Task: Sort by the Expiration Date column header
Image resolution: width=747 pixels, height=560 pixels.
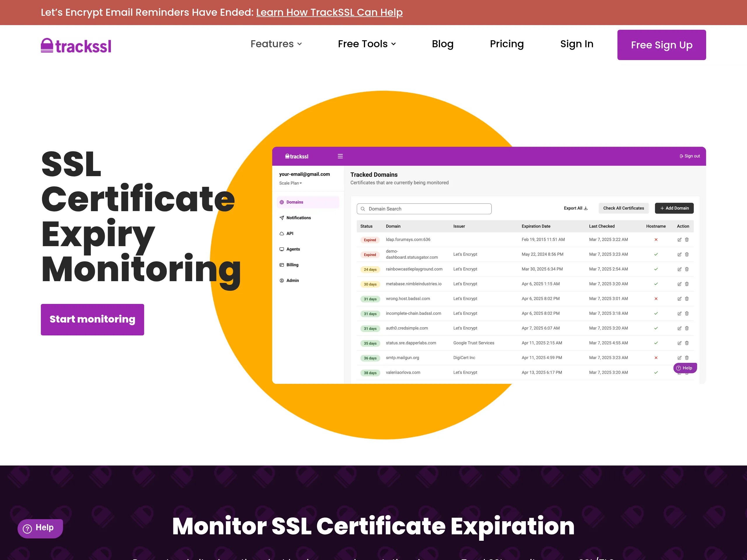Action: pos(536,226)
